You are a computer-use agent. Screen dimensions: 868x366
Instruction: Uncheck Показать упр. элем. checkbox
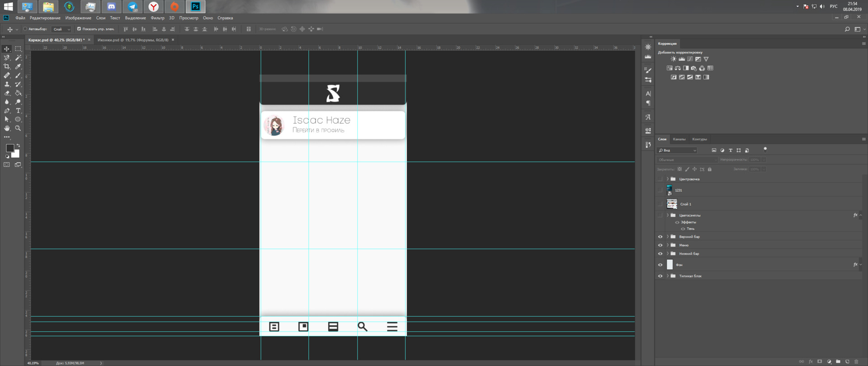click(79, 29)
